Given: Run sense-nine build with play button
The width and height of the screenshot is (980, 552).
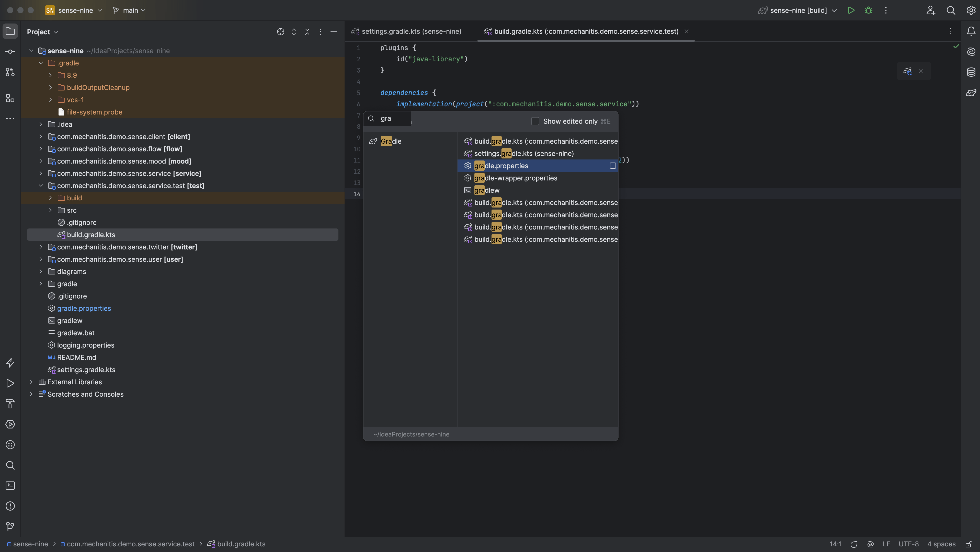Looking at the screenshot, I should pos(851,10).
